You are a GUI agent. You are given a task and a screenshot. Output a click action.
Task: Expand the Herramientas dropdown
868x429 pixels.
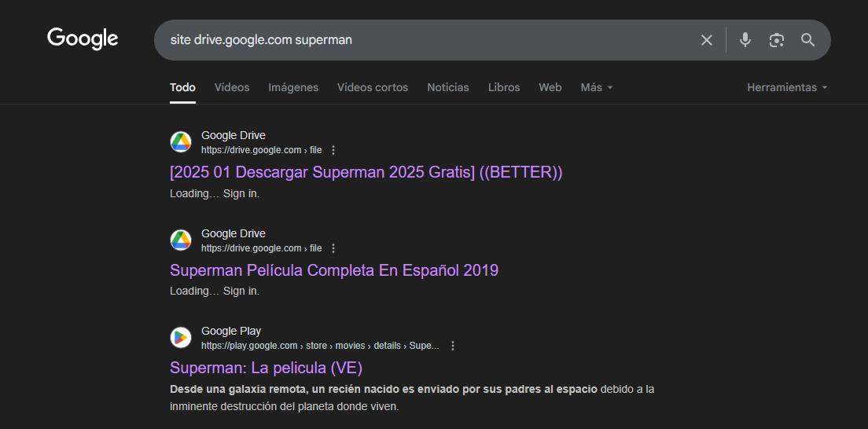(787, 87)
